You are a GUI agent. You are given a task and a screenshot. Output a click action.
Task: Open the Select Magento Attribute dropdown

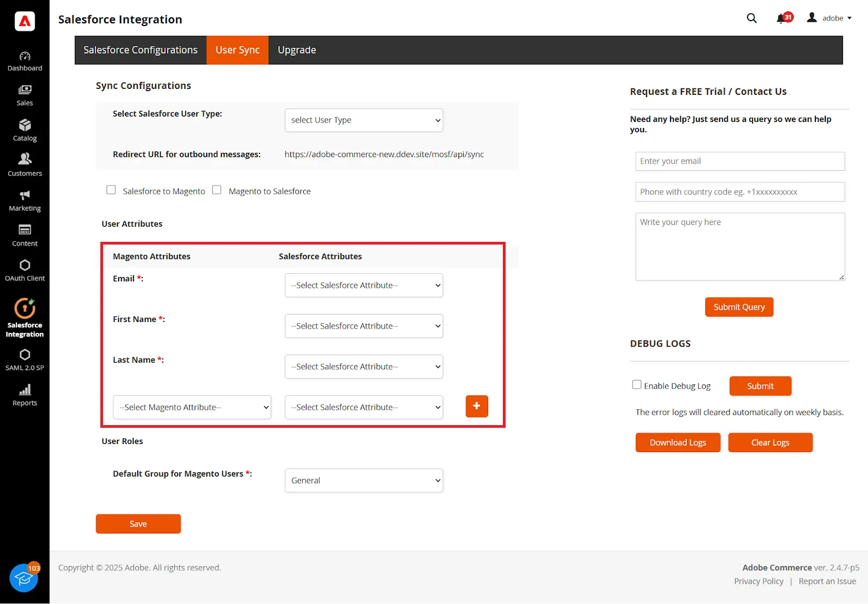click(192, 407)
